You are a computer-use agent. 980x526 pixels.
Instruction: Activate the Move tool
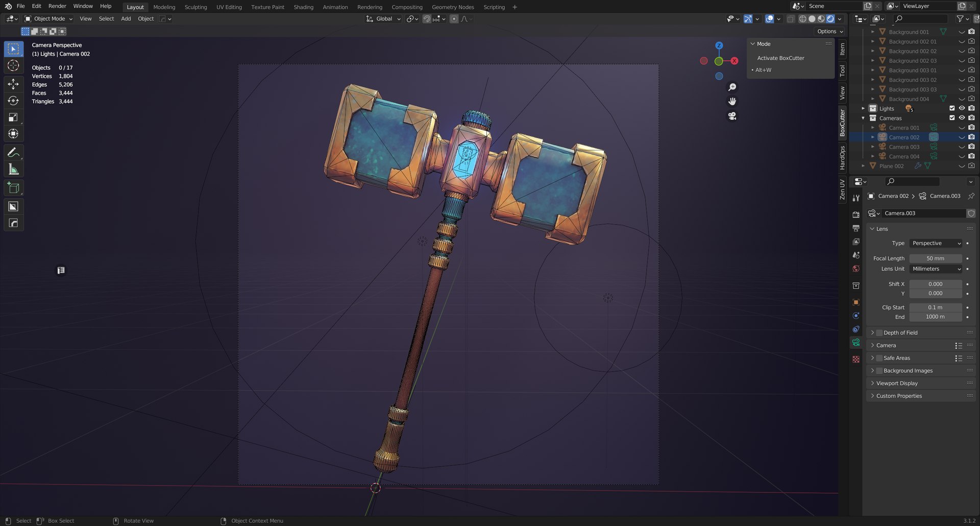click(13, 84)
